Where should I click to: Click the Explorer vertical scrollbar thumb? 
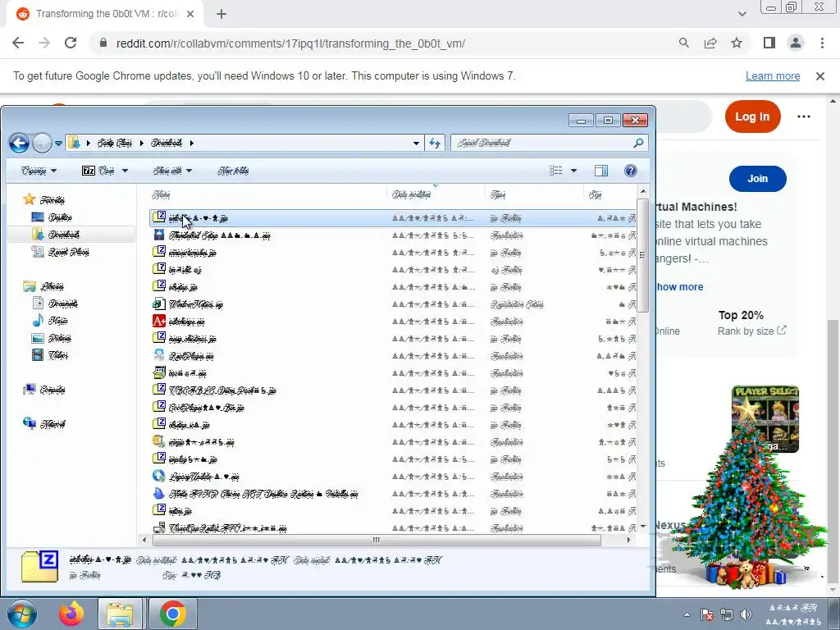pos(643,256)
